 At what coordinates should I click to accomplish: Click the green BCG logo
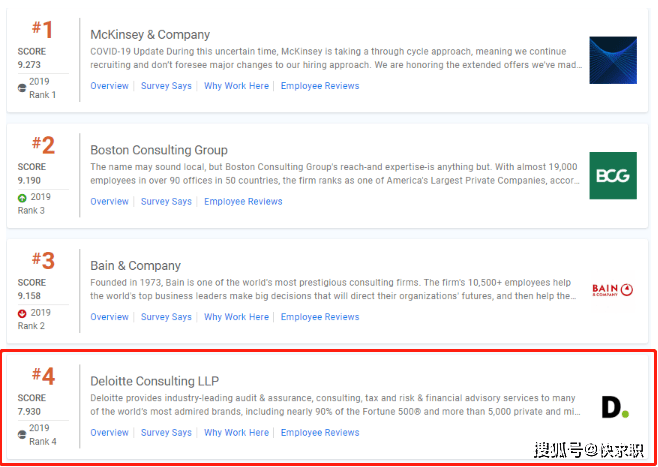pos(613,175)
